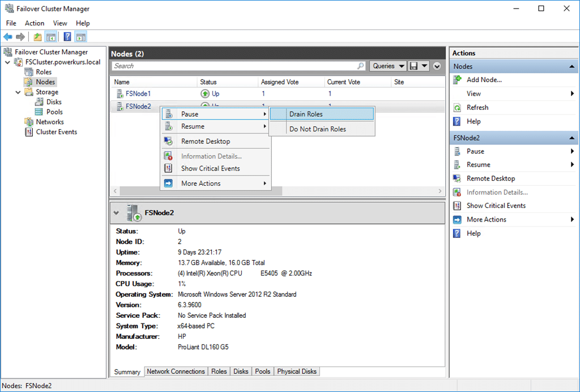Click the Status column header

[x=227, y=82]
